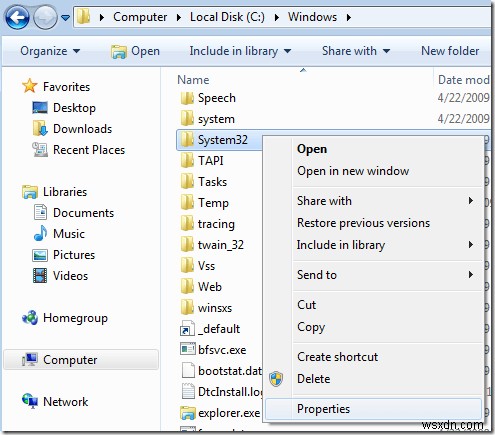
Task: Select Windows in the address breadcrumb
Action: coord(312,17)
